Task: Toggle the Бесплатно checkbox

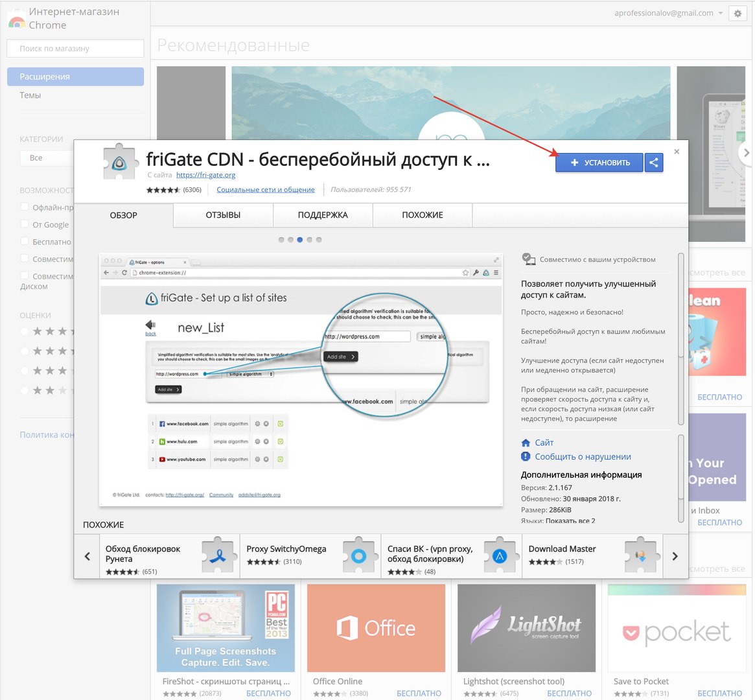Action: pos(24,241)
